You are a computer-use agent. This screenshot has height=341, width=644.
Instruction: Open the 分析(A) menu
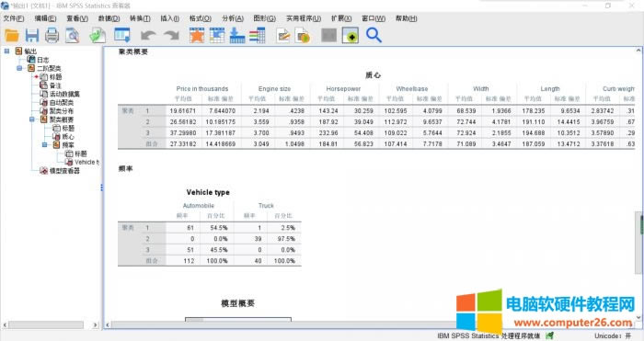click(233, 18)
